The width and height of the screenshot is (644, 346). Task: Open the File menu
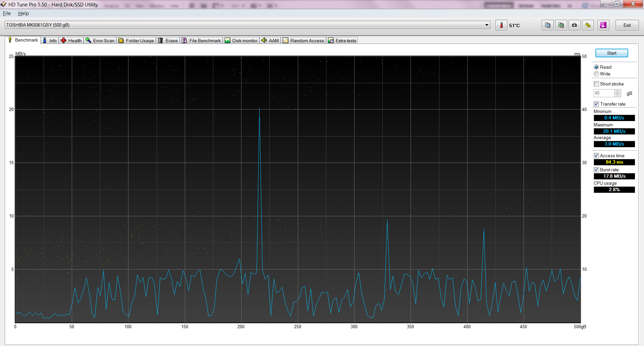[x=7, y=13]
